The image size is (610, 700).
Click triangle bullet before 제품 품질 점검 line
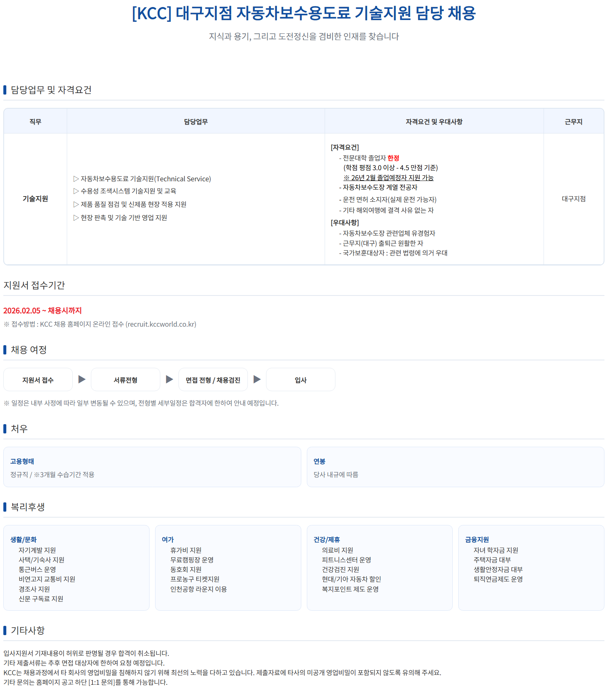pyautogui.click(x=76, y=205)
